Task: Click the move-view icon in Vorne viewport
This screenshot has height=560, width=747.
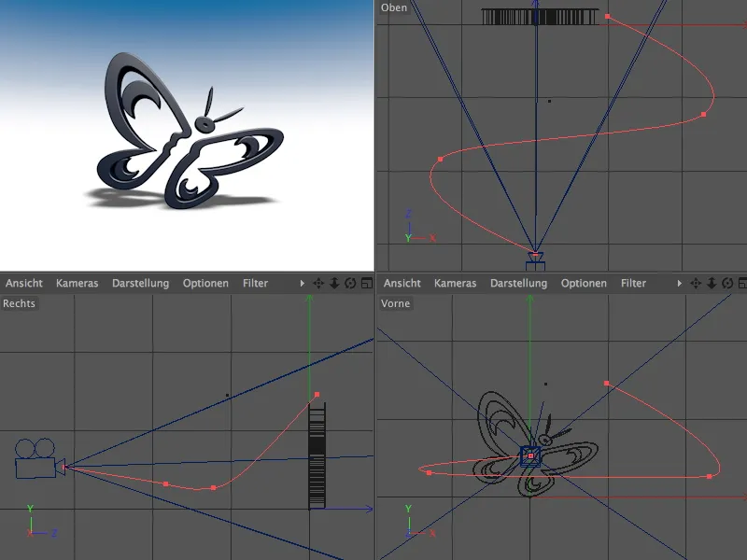Action: 696,284
